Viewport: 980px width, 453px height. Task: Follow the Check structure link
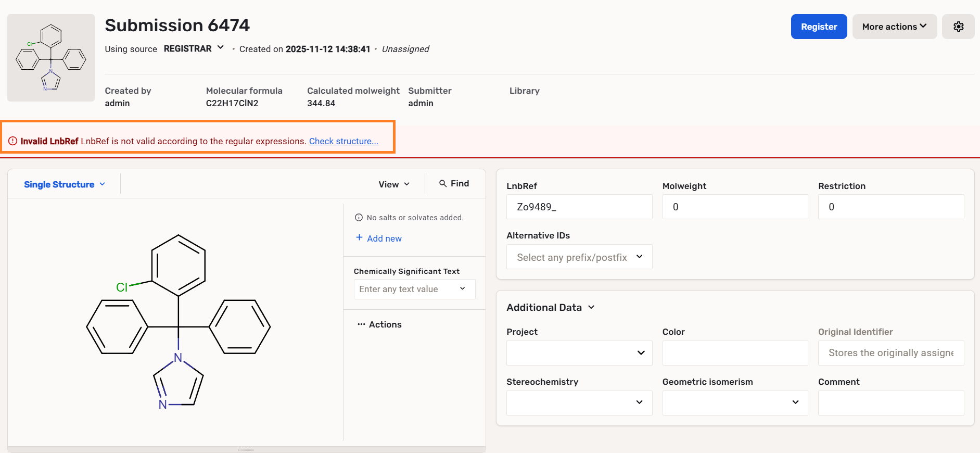tap(343, 141)
